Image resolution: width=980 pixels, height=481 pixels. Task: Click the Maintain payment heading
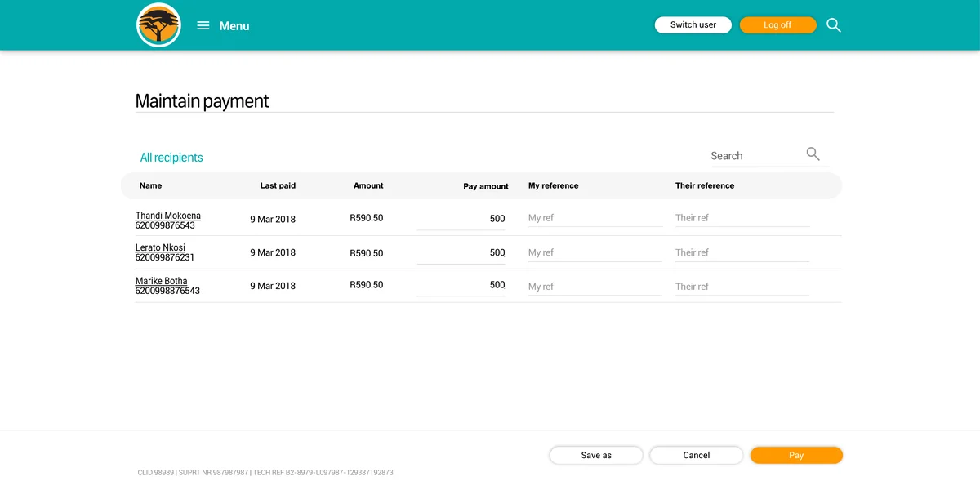click(x=202, y=101)
